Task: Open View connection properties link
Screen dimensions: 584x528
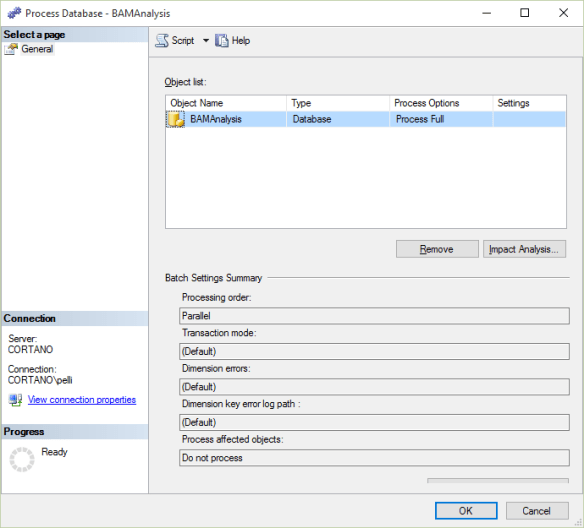Action: 82,400
